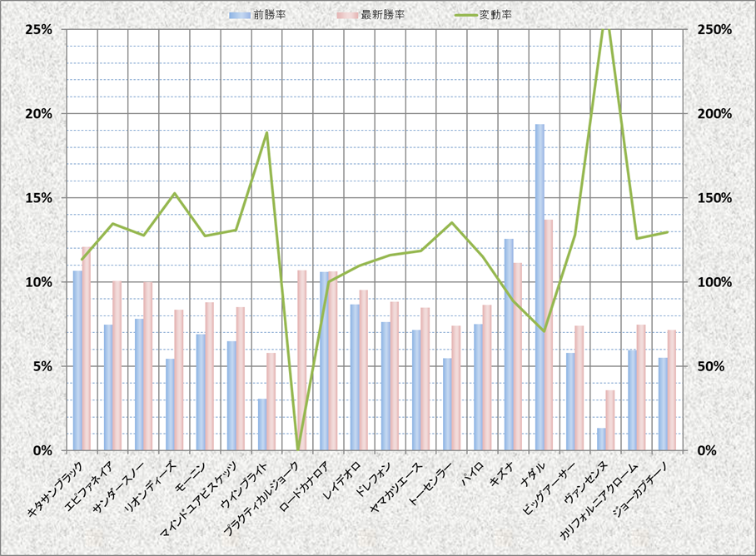This screenshot has height=556, width=756.
Task: Select the pink bar for ジョーカプチーノ
Action: pos(673,390)
